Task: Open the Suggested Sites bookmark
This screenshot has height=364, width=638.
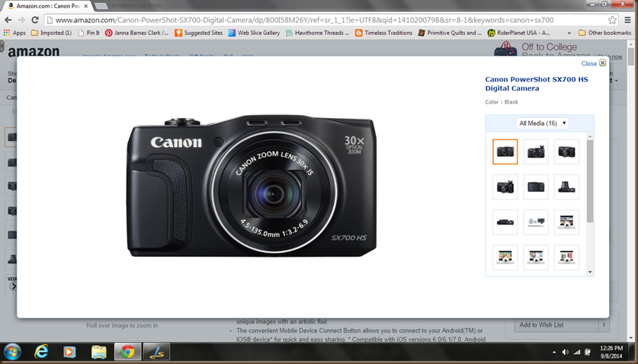Action: click(198, 33)
